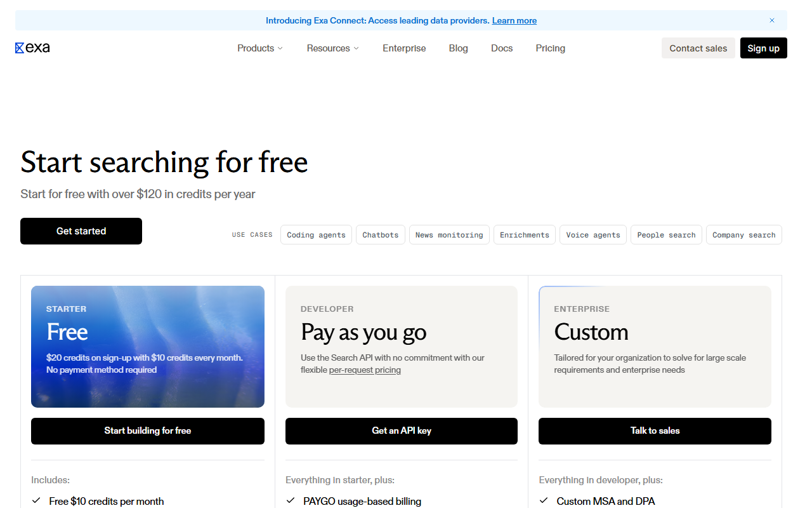Click the Pay as you go heading
This screenshot has height=508, width=812.
(363, 332)
